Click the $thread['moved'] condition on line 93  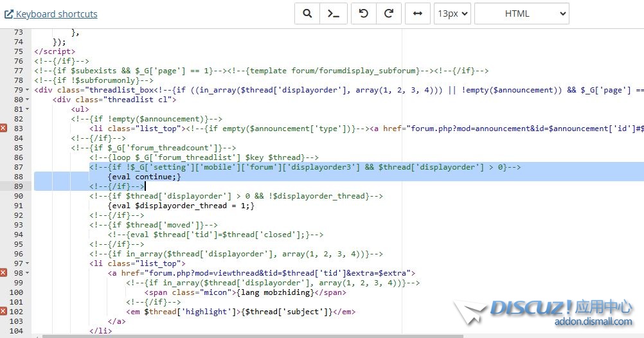coord(154,225)
